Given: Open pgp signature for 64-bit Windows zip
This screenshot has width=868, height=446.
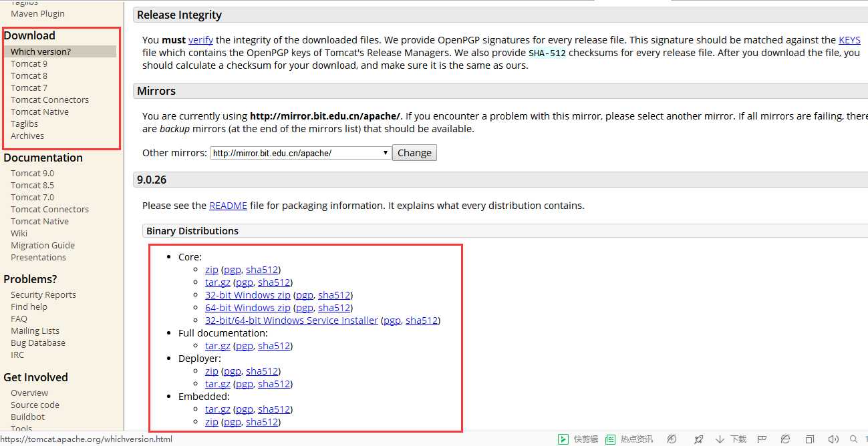Looking at the screenshot, I should point(305,308).
